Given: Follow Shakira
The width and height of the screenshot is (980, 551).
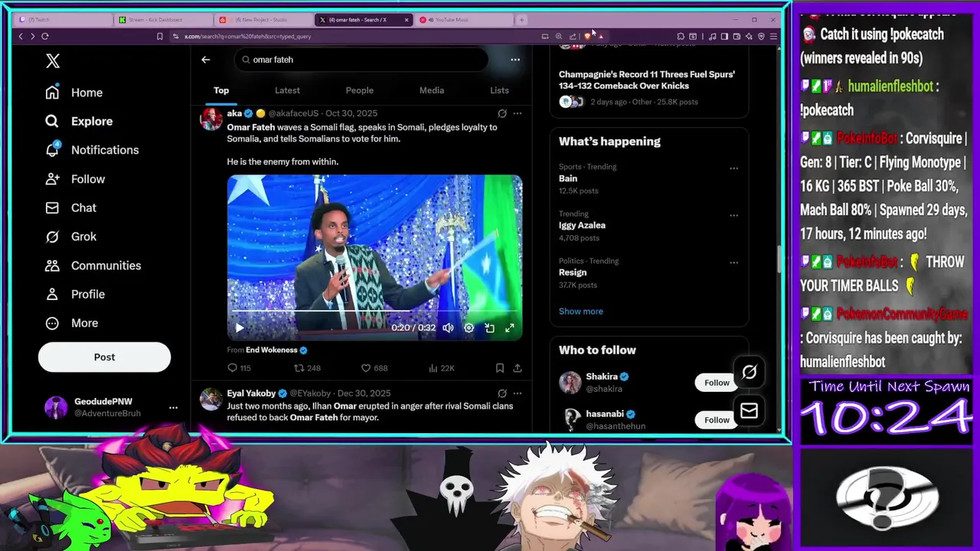Looking at the screenshot, I should point(717,383).
